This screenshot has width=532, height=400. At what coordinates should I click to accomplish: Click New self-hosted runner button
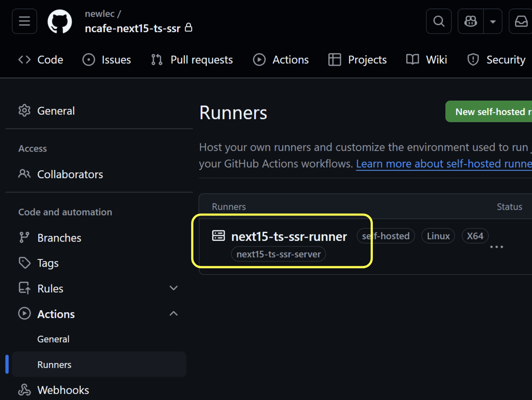point(489,112)
